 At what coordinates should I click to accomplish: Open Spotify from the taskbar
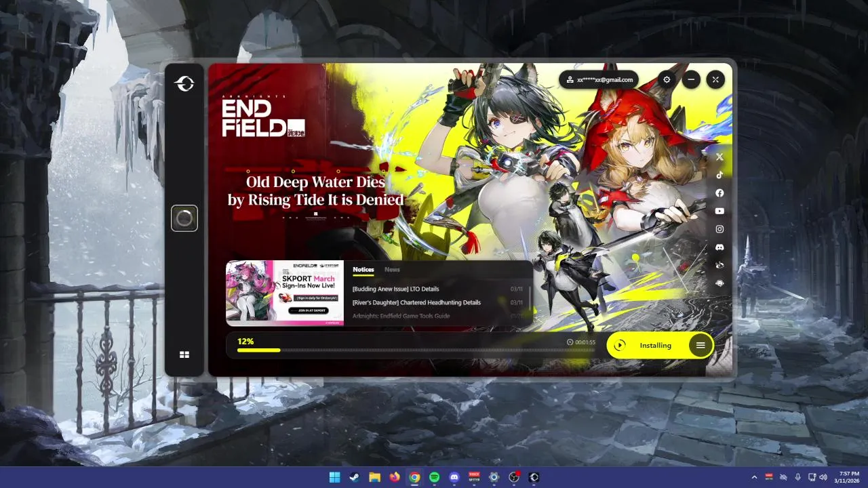coord(434,477)
